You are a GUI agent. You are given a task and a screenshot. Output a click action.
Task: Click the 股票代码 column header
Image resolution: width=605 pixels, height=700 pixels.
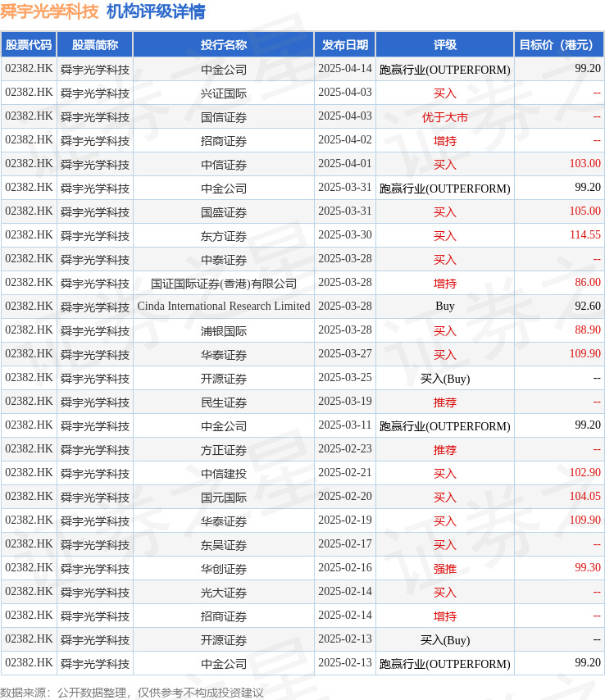[x=29, y=44]
